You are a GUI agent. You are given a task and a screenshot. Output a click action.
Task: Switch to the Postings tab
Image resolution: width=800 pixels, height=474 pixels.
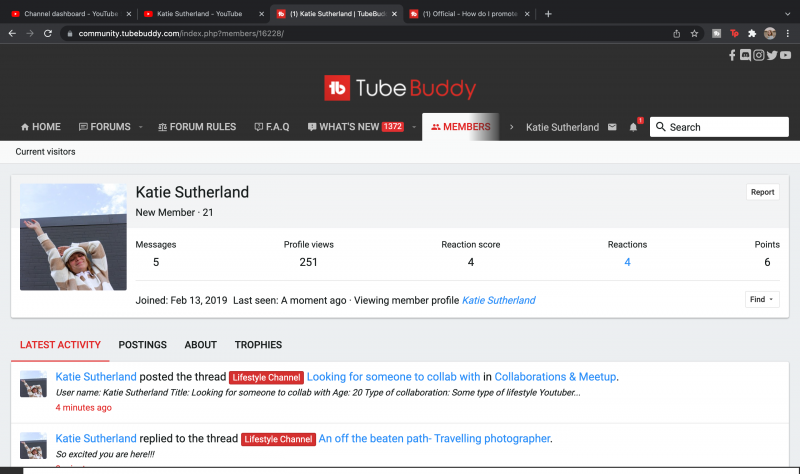[142, 345]
